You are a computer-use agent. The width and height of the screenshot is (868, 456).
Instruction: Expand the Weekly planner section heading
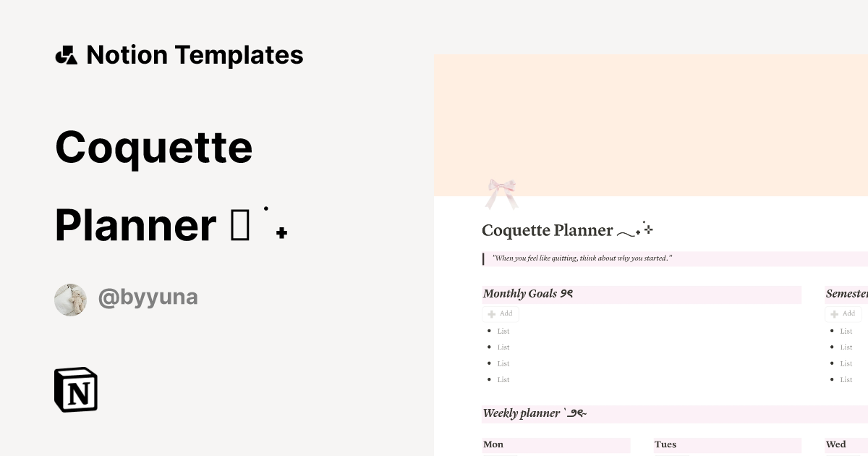coord(534,413)
